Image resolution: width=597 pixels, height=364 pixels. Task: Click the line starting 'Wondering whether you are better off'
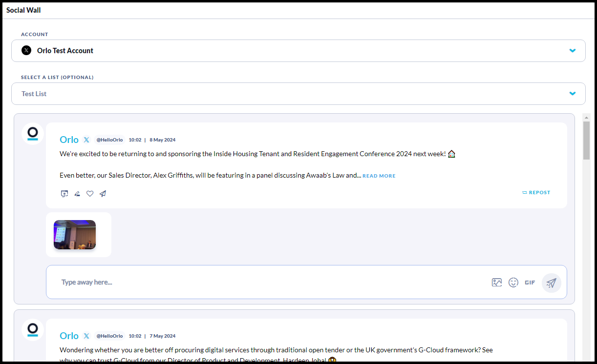tap(276, 350)
